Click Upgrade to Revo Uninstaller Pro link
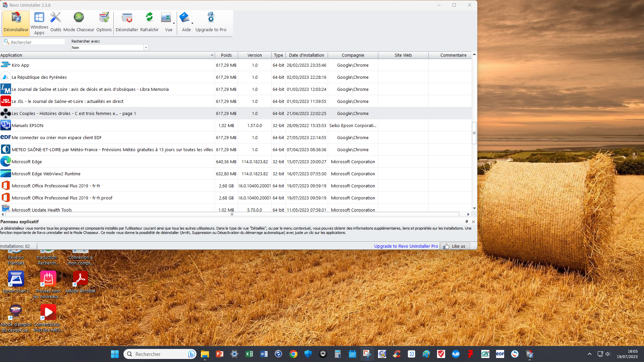The height and width of the screenshot is (362, 644). (406, 246)
